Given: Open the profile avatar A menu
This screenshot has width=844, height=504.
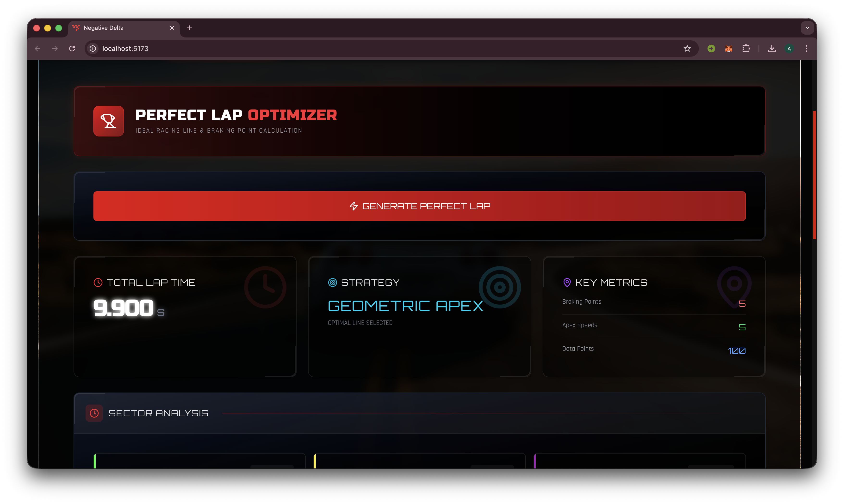Looking at the screenshot, I should click(x=789, y=49).
